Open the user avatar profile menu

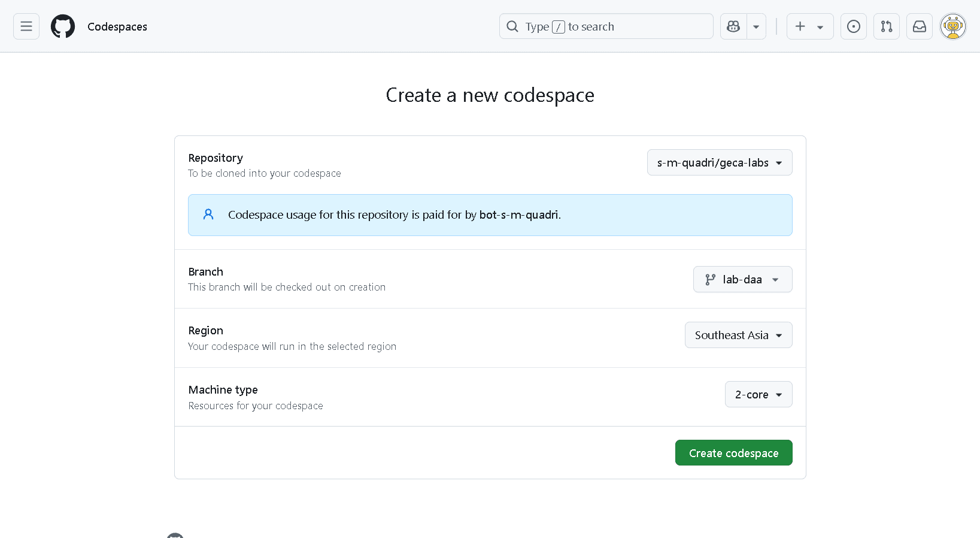[953, 26]
